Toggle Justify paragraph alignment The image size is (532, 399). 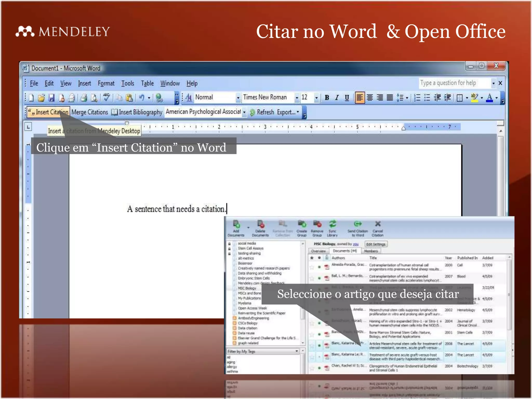[390, 98]
